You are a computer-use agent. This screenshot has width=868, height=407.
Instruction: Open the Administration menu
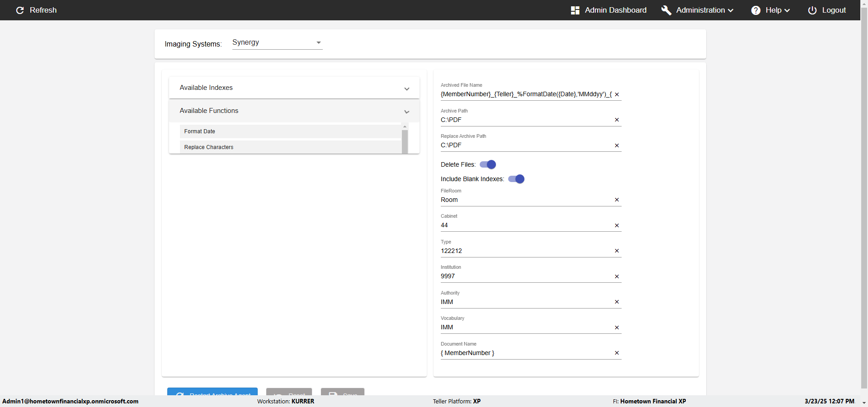(704, 10)
